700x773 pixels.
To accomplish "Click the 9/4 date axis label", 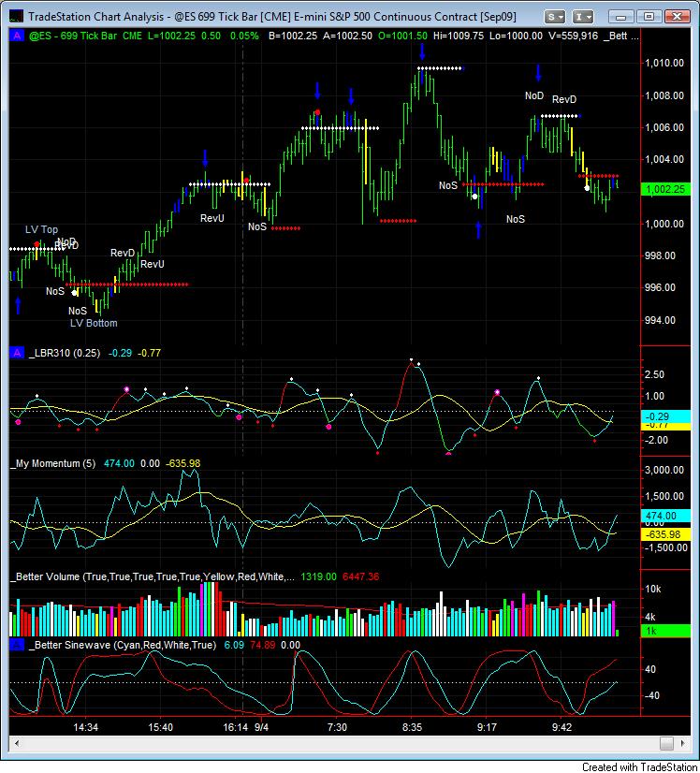I will pos(261,727).
